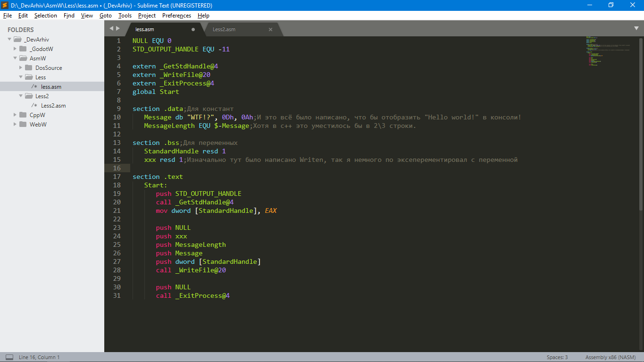Open the Tools menu

(x=125, y=16)
